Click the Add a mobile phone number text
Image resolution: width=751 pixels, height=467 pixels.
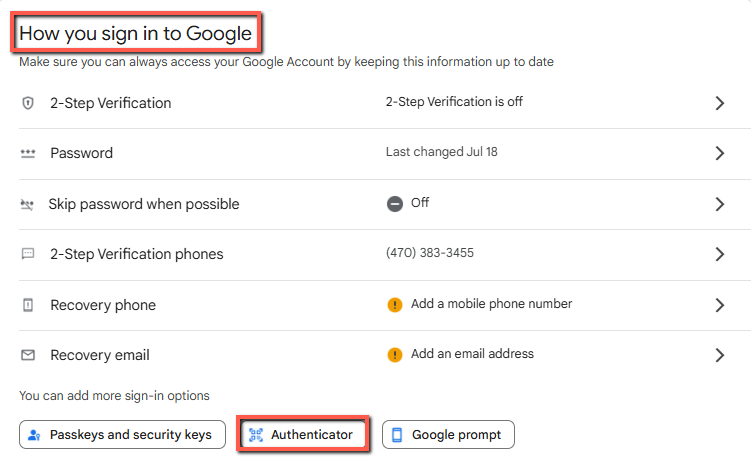click(x=491, y=304)
